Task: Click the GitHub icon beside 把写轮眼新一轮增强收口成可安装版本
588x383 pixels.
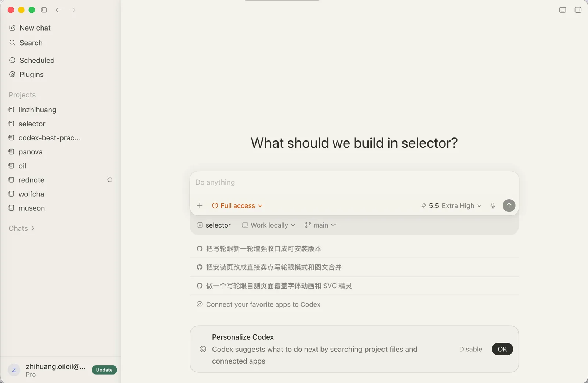Action: click(200, 249)
